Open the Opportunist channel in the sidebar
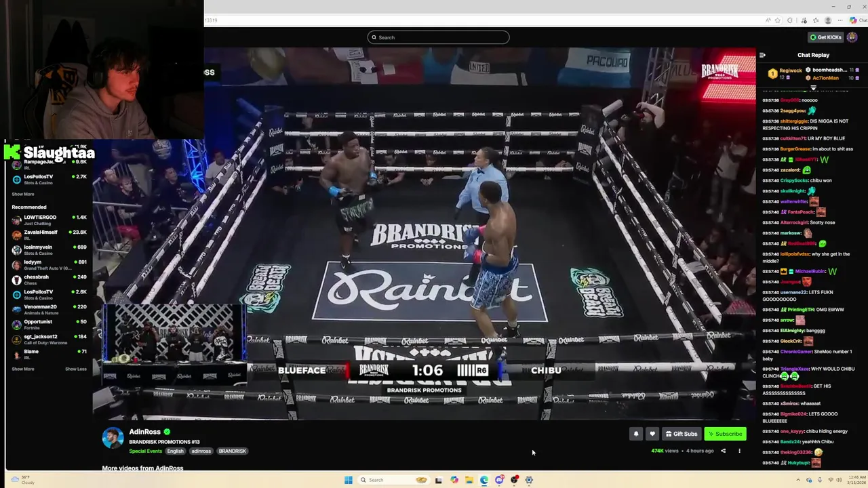 pyautogui.click(x=50, y=324)
